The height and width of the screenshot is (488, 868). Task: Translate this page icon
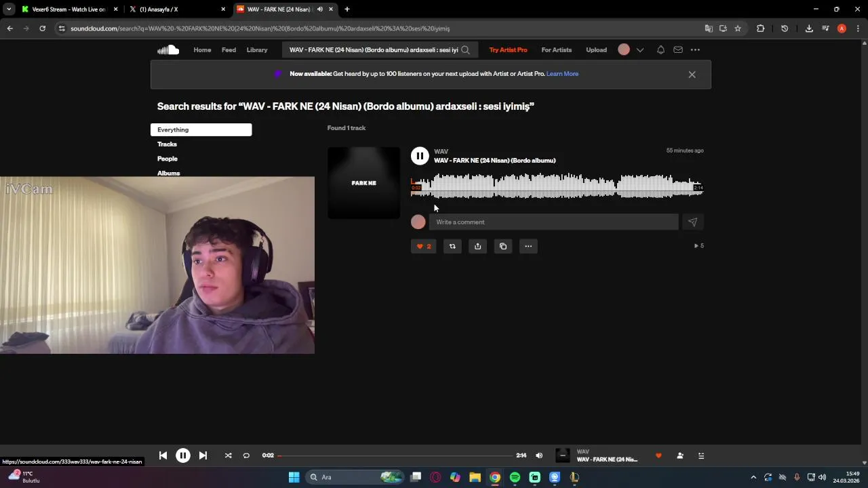point(709,28)
